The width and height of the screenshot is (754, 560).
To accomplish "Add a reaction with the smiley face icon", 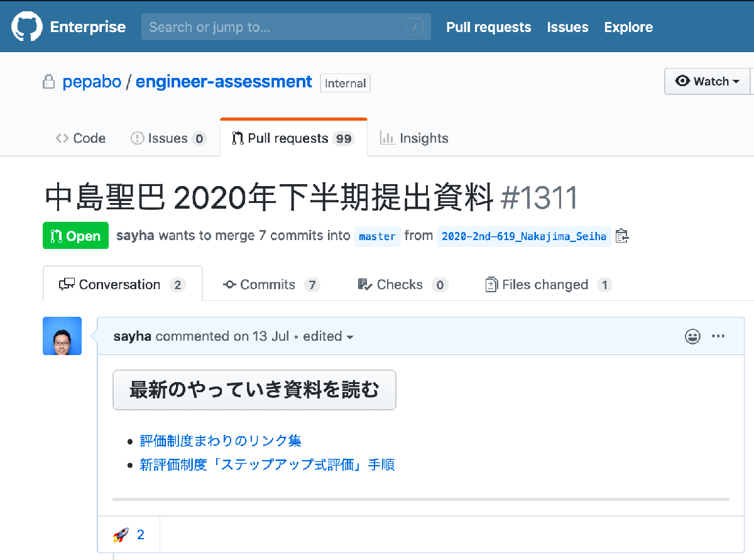I will [x=692, y=336].
